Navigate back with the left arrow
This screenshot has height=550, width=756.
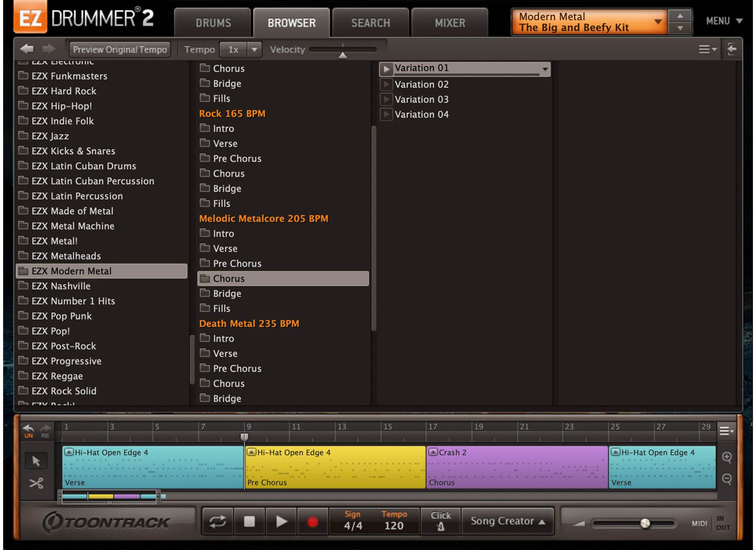click(x=27, y=49)
